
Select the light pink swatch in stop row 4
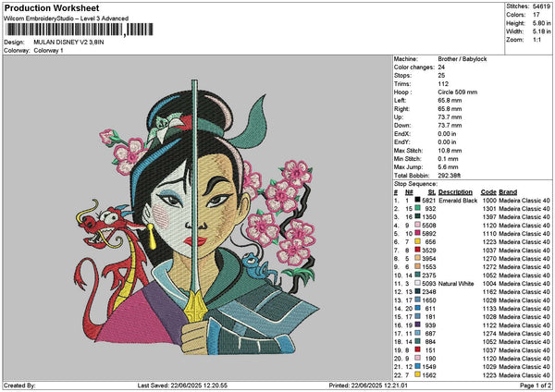(x=417, y=226)
